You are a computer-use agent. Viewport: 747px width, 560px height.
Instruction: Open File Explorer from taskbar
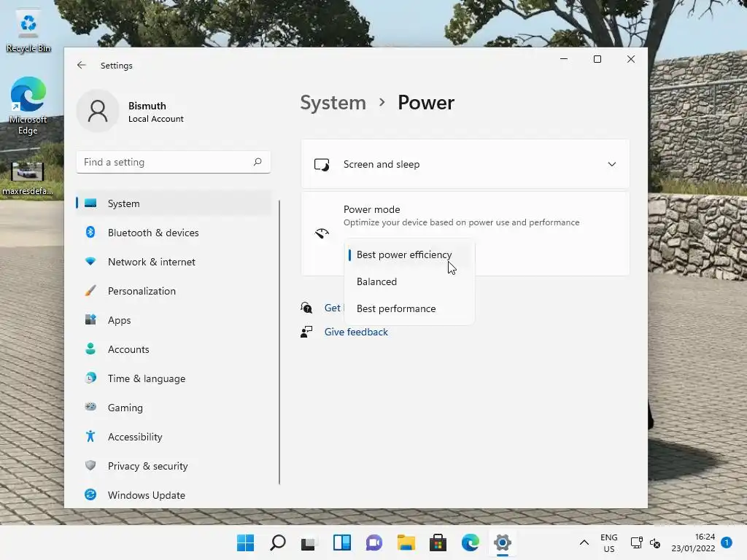point(406,542)
